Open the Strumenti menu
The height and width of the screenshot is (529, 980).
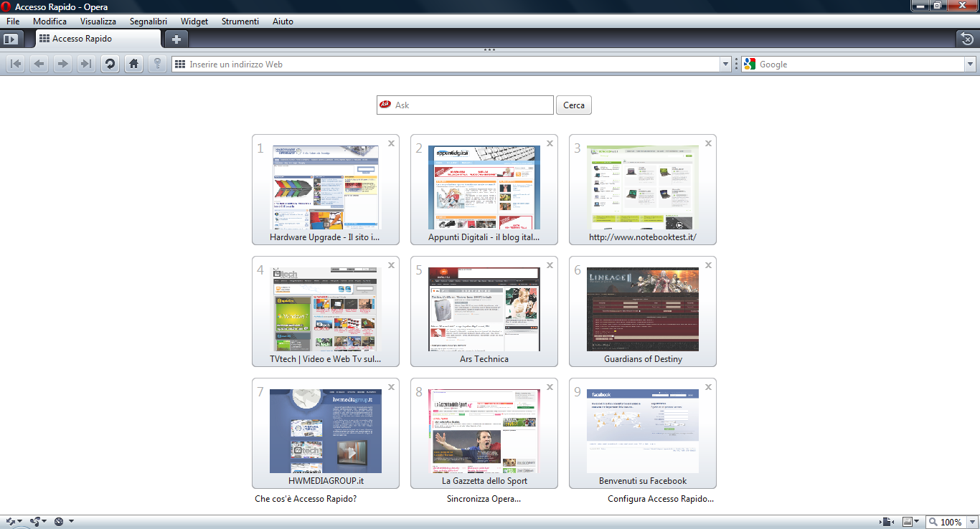pos(240,22)
